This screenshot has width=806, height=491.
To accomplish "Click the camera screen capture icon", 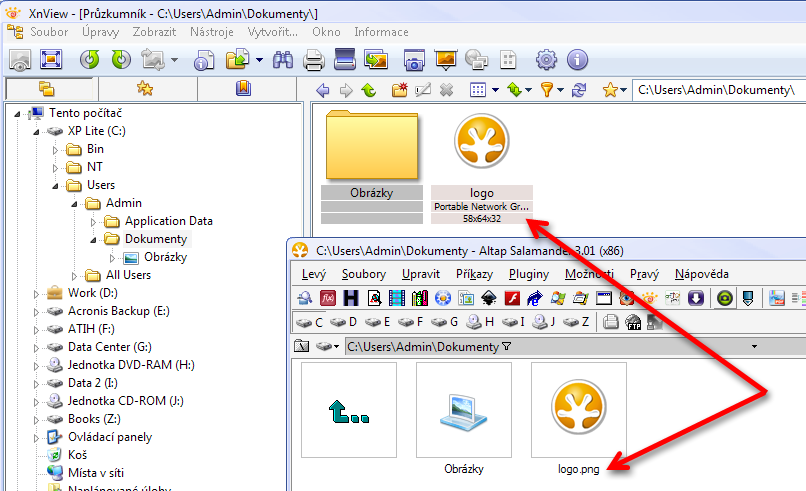I will coord(414,60).
